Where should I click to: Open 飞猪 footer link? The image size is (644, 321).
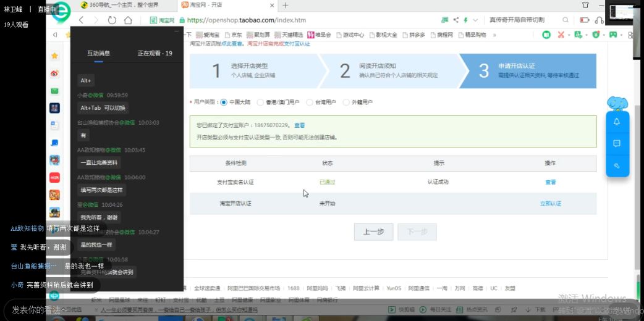[341, 288]
